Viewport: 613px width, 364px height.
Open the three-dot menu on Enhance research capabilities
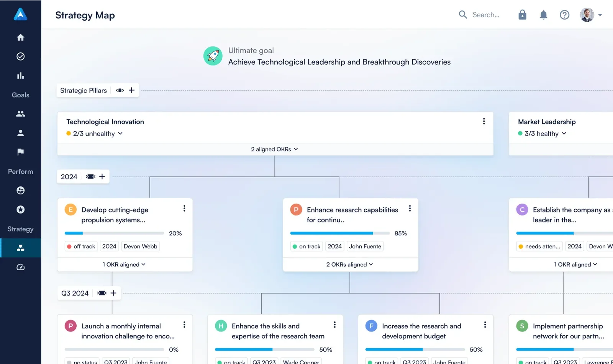click(x=410, y=208)
